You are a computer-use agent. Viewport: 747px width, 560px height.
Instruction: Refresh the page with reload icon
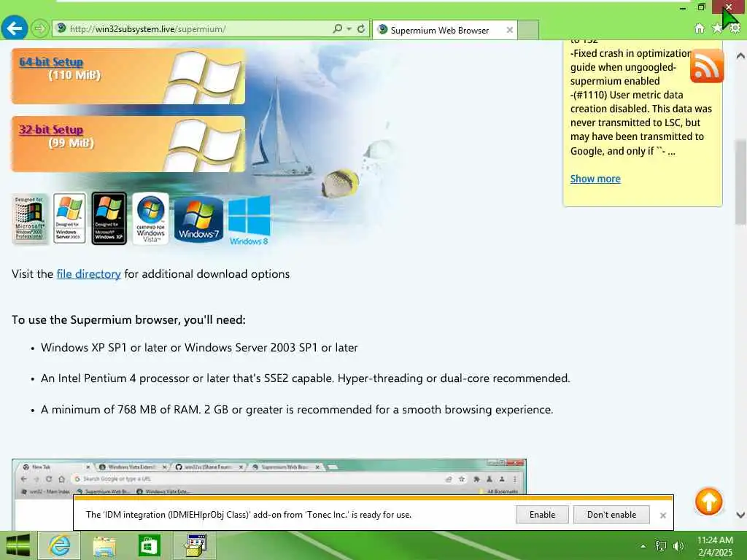(361, 28)
